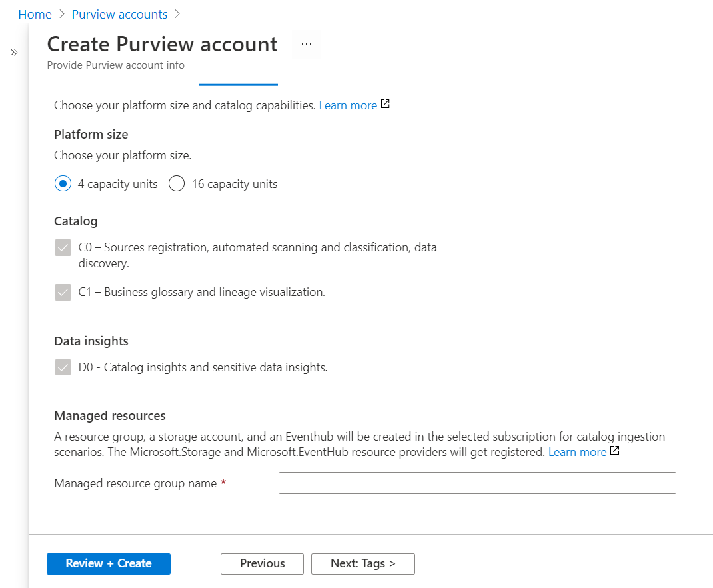Image resolution: width=713 pixels, height=588 pixels.
Task: Go to the Home breadcrumb
Action: (x=35, y=14)
